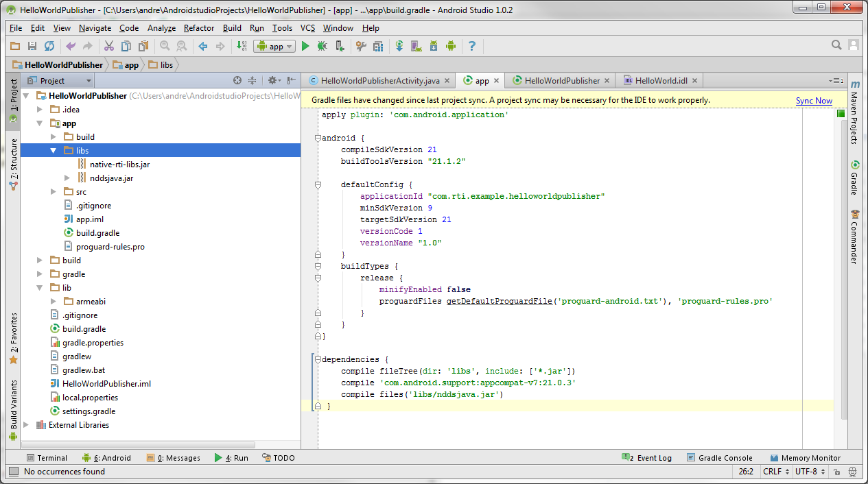Launch Debug with the bug icon
This screenshot has height=484, width=868.
click(x=322, y=46)
